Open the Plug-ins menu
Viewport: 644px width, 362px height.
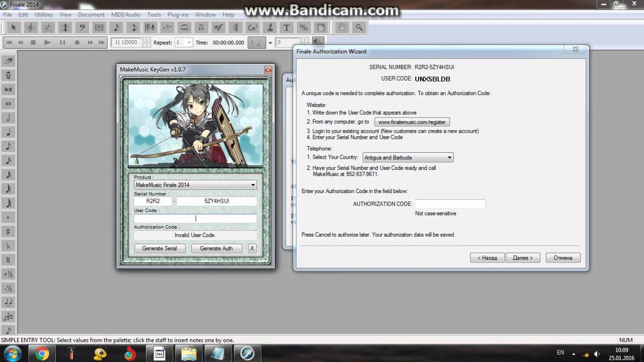pyautogui.click(x=178, y=15)
